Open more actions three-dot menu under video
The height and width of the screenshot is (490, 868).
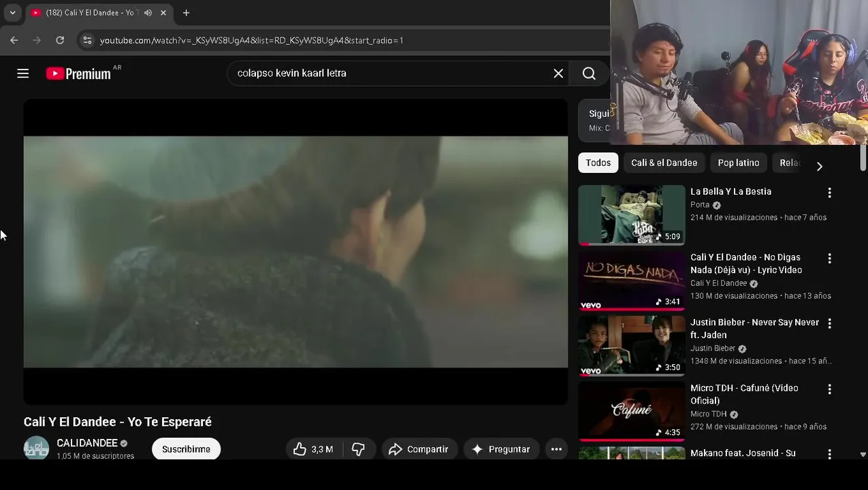pyautogui.click(x=556, y=449)
